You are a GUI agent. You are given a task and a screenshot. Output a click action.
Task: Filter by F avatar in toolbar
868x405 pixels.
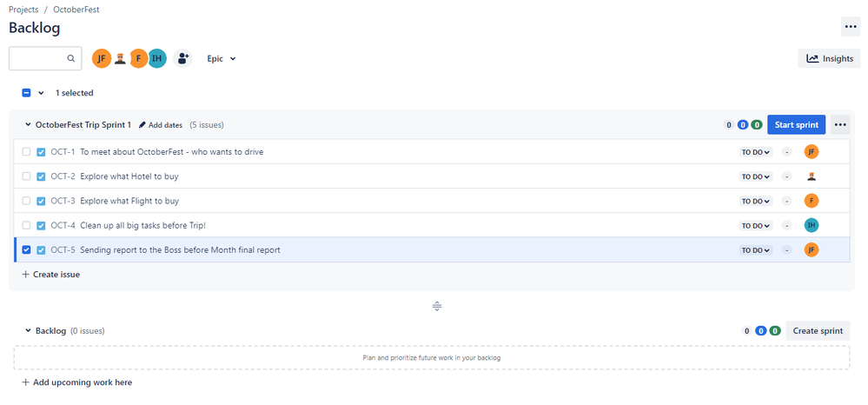(x=138, y=58)
